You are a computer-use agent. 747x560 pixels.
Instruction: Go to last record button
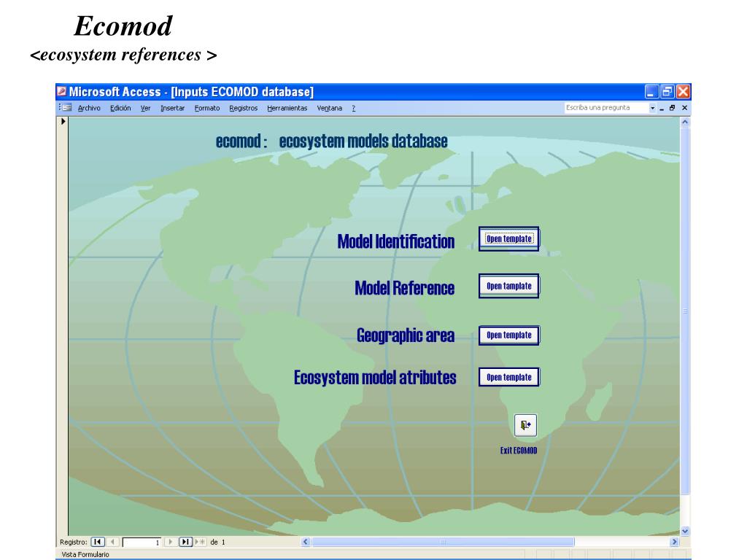coord(185,542)
